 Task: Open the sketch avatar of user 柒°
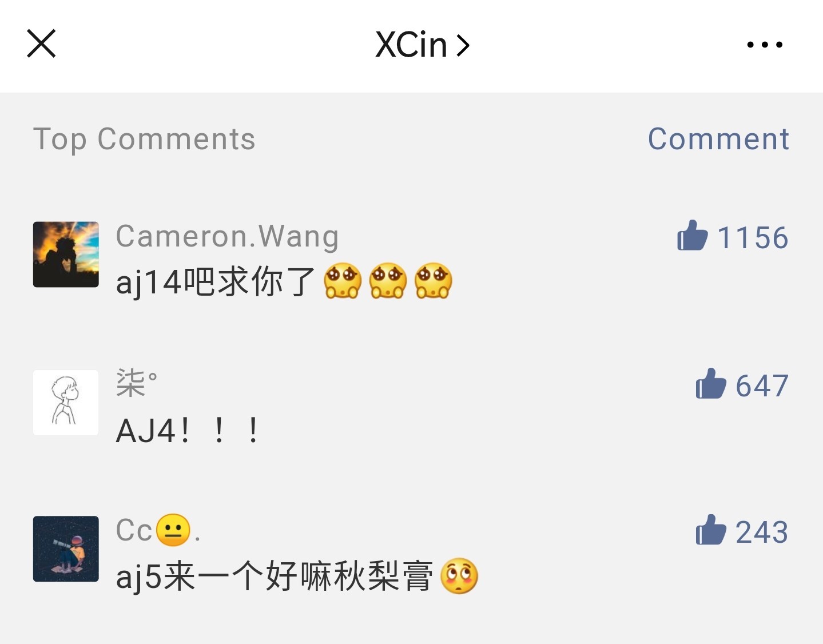[x=66, y=403]
